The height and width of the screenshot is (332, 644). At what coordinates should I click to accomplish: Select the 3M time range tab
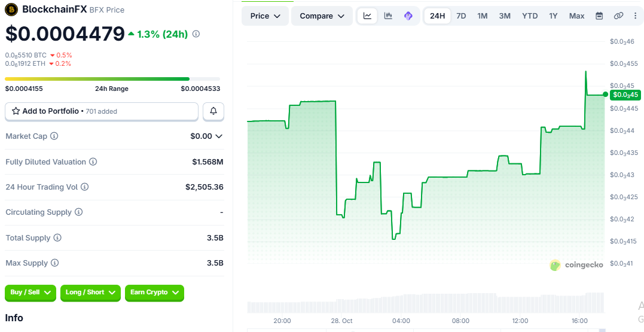(x=505, y=16)
